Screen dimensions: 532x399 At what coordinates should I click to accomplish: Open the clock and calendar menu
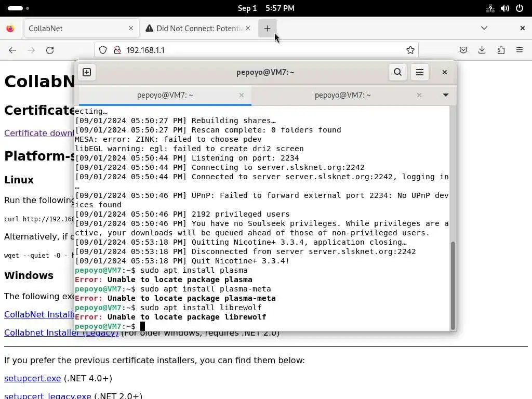click(266, 8)
